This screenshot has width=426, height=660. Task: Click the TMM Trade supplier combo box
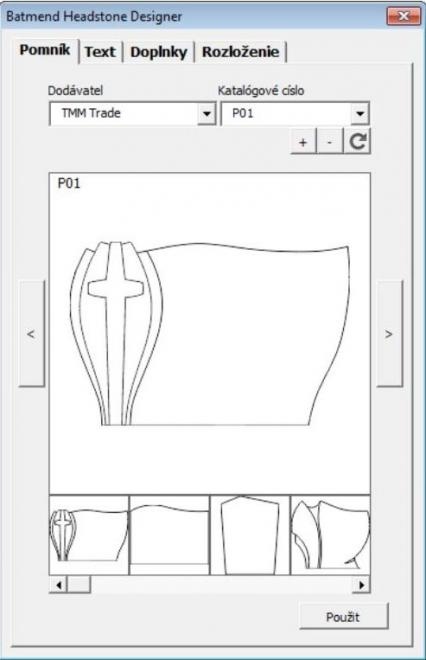click(132, 113)
